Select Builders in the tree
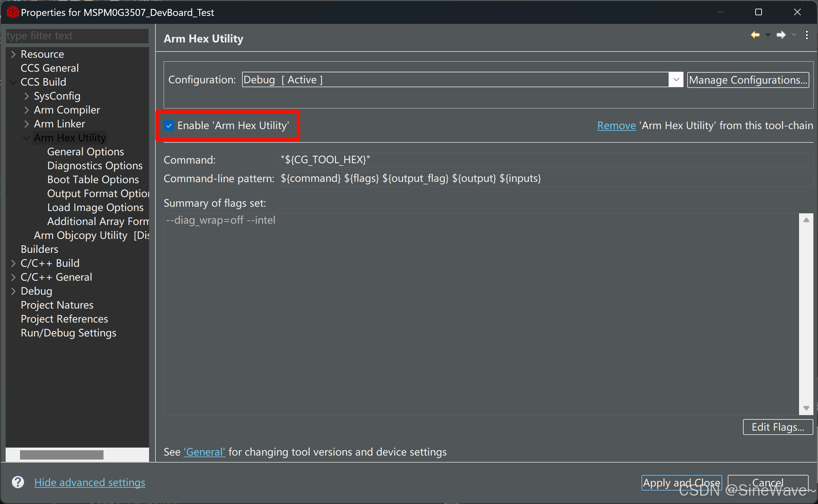 pos(40,249)
